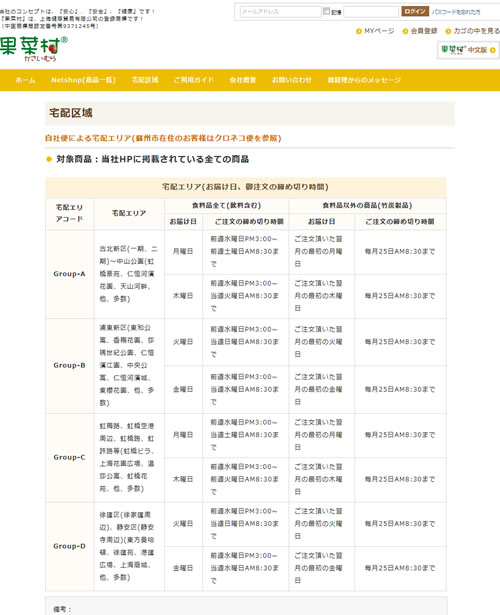
Task: Click the 宅配エリアコード column header
Action: [69, 213]
